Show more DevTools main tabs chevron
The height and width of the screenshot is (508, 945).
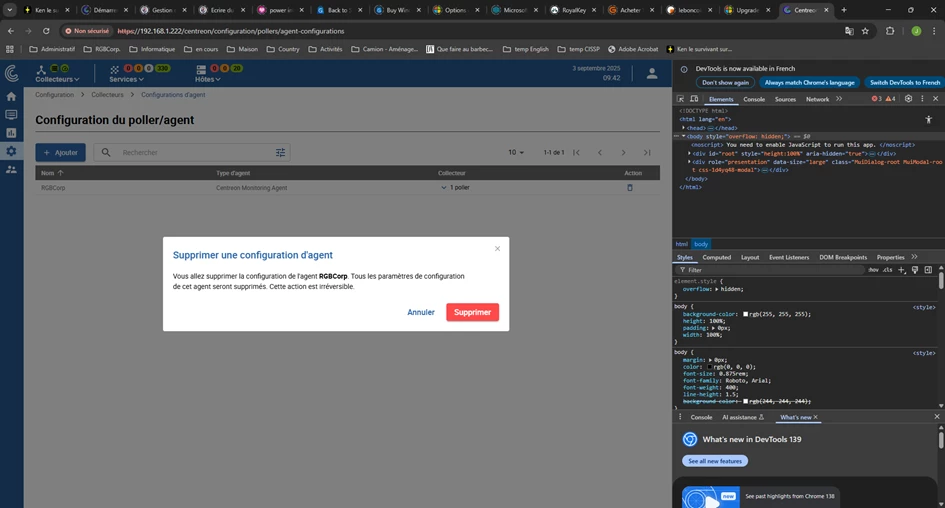pos(839,99)
